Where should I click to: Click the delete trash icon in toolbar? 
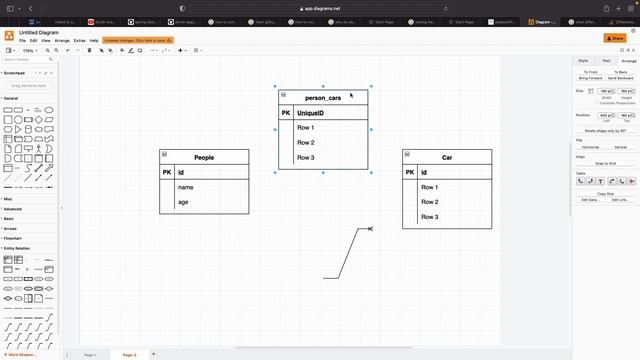point(89,51)
